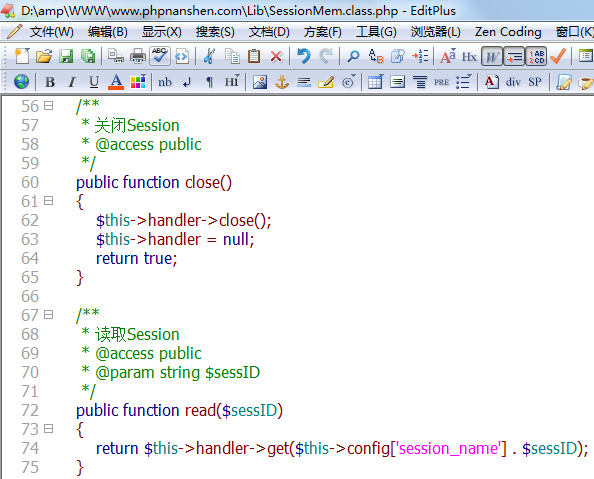Screen dimensions: 594x479
Task: Toggle Italic formatting with the I icon
Action: pos(72,82)
